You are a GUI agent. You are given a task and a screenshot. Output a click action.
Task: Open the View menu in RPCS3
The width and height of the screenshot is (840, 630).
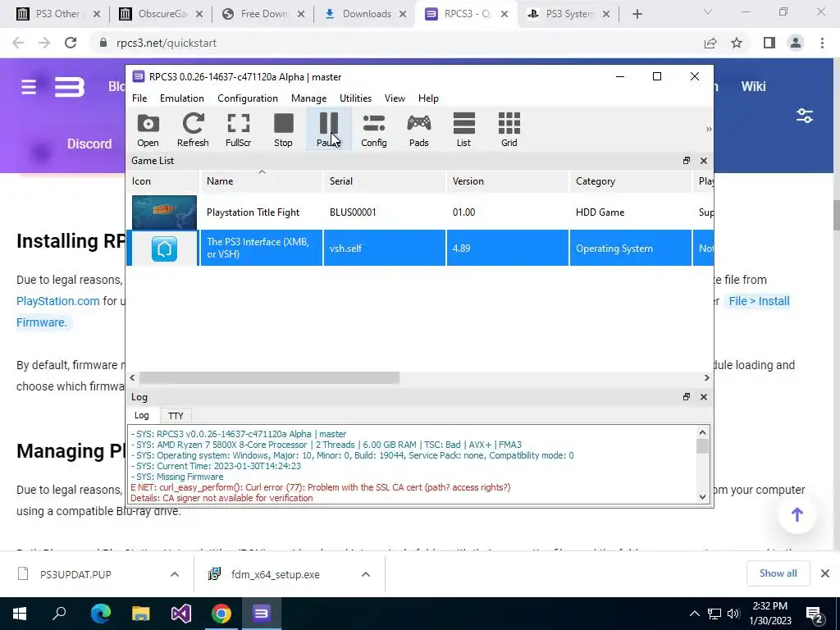[395, 98]
